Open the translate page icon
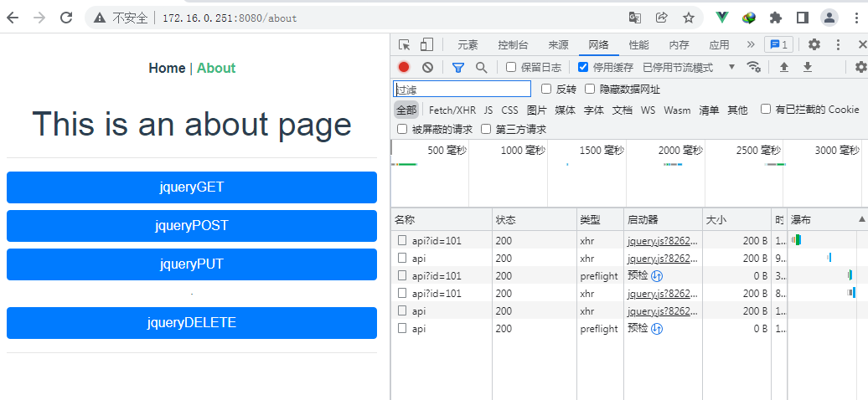The width and height of the screenshot is (868, 400). point(635,18)
